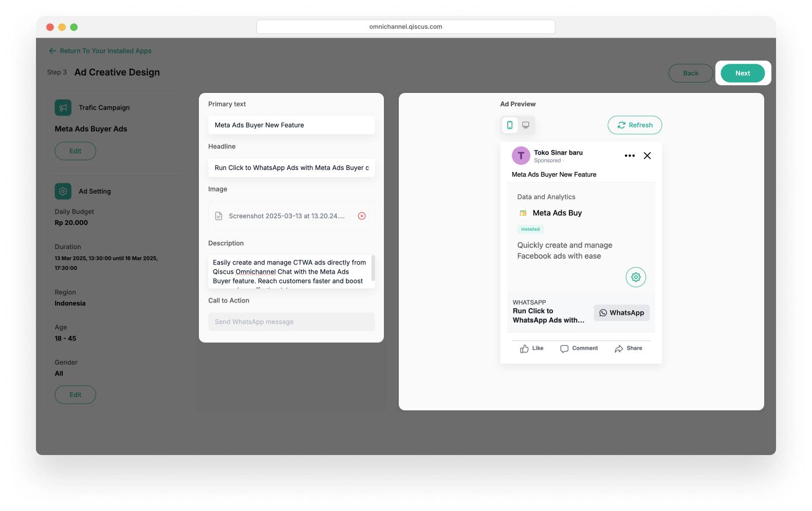Click the Meta Ads Buyer Ads campaign name

[91, 129]
